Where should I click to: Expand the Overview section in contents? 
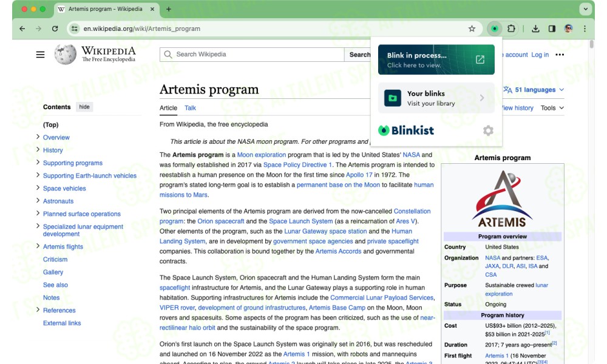pyautogui.click(x=38, y=136)
